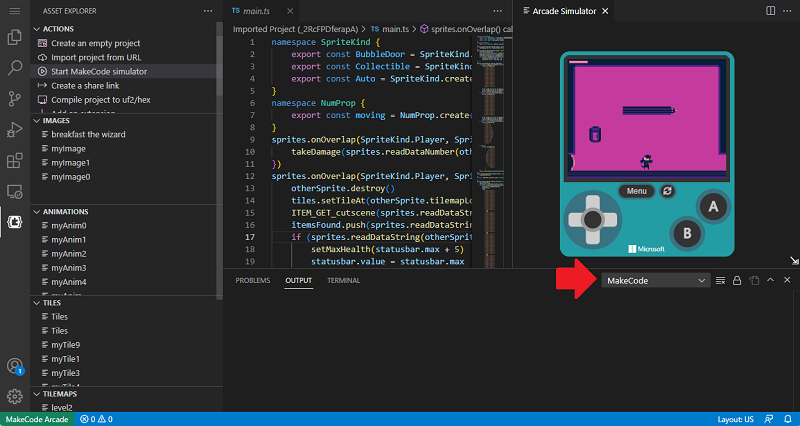
Task: Close the Arcade Simulator tab
Action: pos(605,11)
